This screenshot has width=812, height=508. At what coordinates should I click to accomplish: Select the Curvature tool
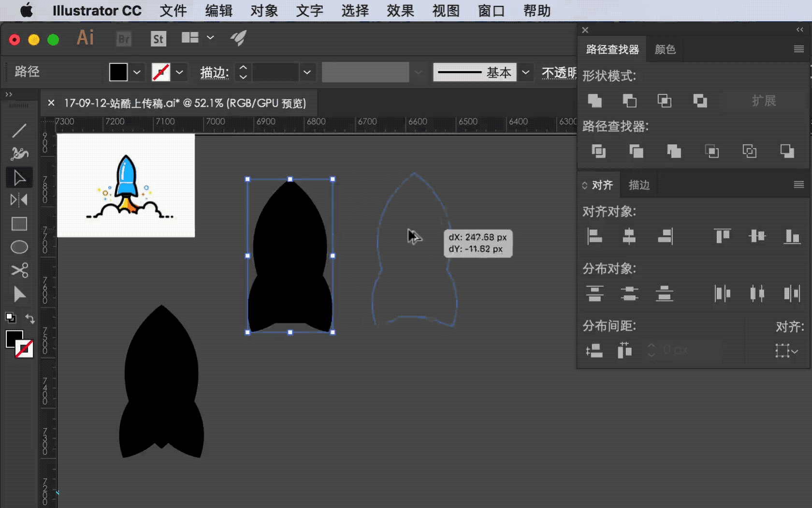pos(19,153)
